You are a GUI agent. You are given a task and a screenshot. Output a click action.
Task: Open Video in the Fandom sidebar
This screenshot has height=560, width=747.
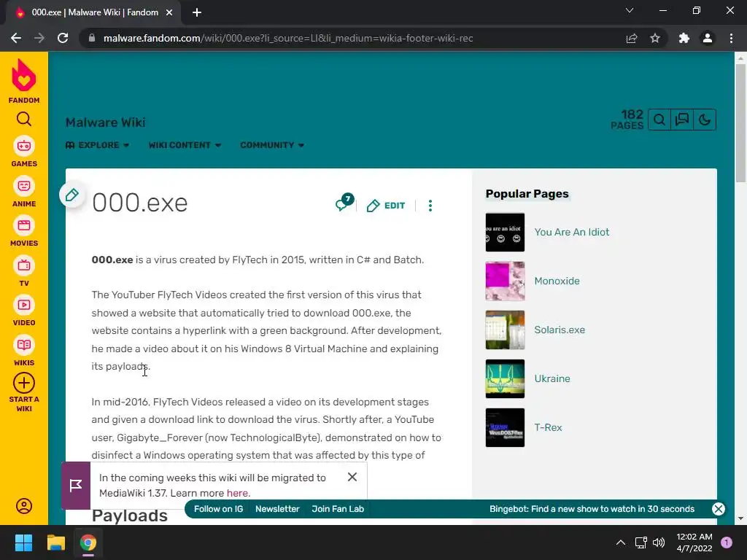tap(24, 311)
